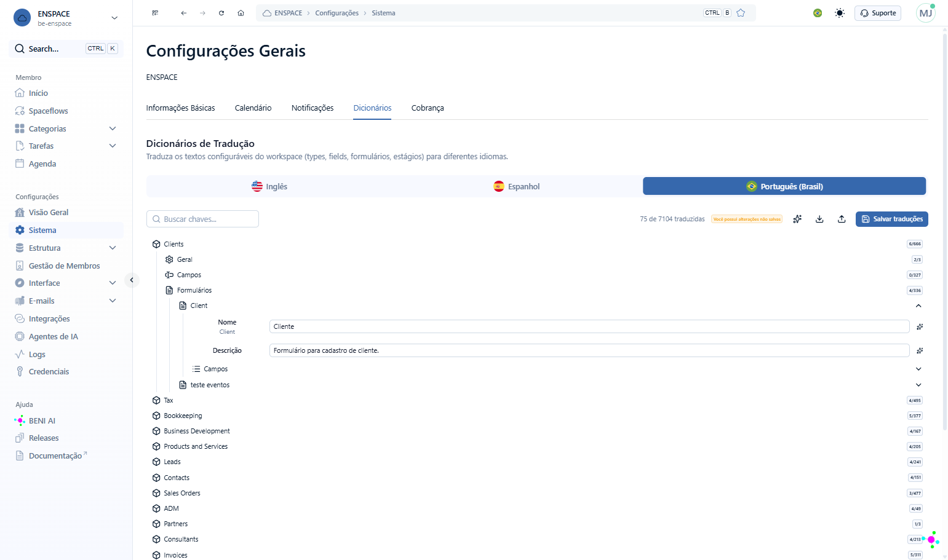Screen dimensions: 948x560
Task: Select the Inglês language tab
Action: (269, 186)
